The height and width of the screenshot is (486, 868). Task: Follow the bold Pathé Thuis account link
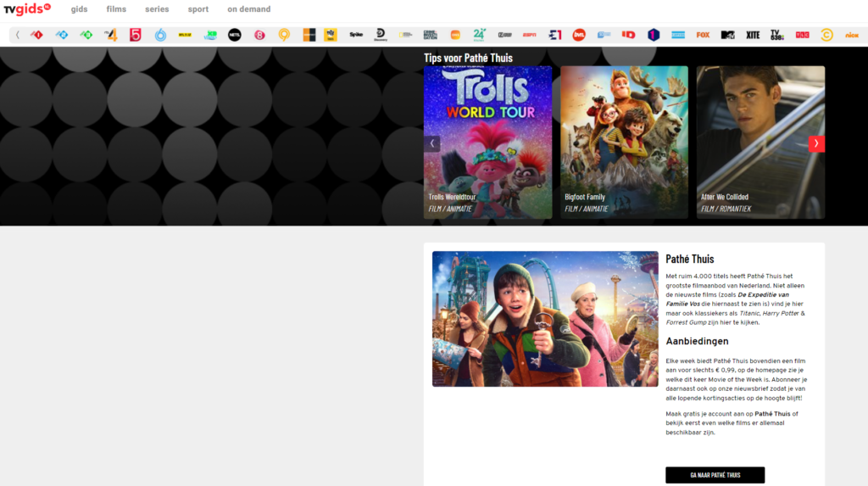772,414
